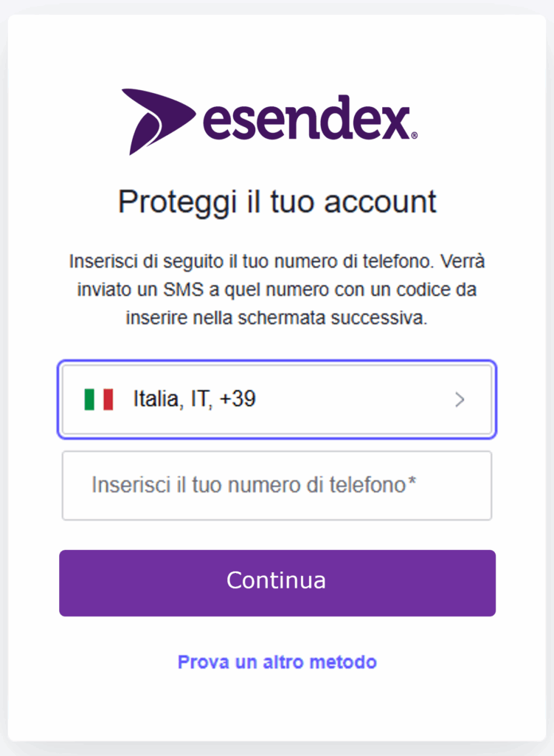This screenshot has height=756, width=554.
Task: Click the "Proteggi il tuo account" heading
Action: (x=277, y=202)
